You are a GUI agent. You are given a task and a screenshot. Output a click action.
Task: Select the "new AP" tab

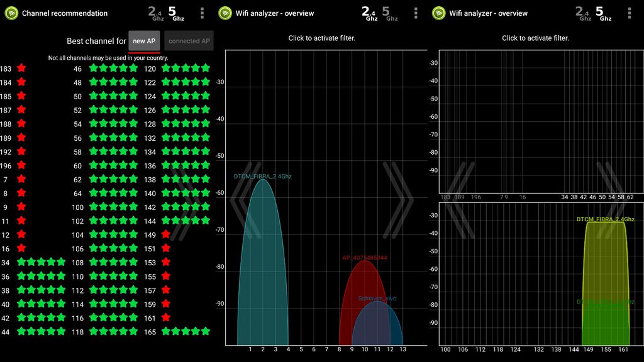pyautogui.click(x=144, y=41)
